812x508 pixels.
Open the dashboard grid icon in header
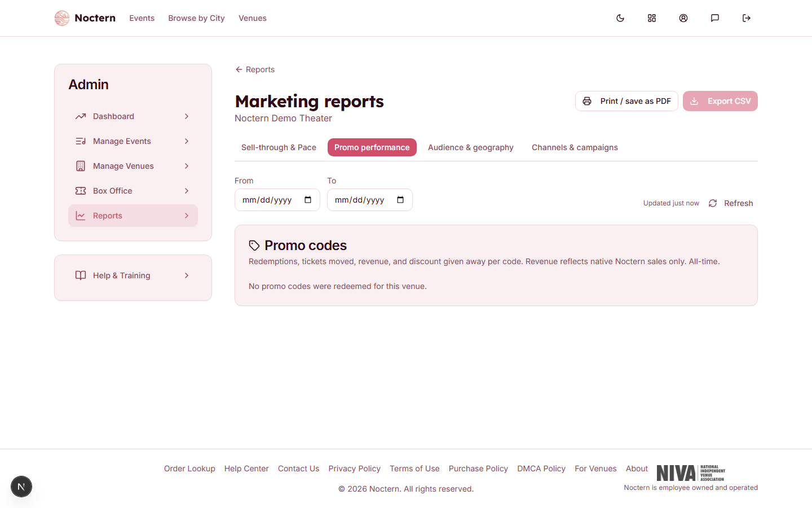pos(652,18)
